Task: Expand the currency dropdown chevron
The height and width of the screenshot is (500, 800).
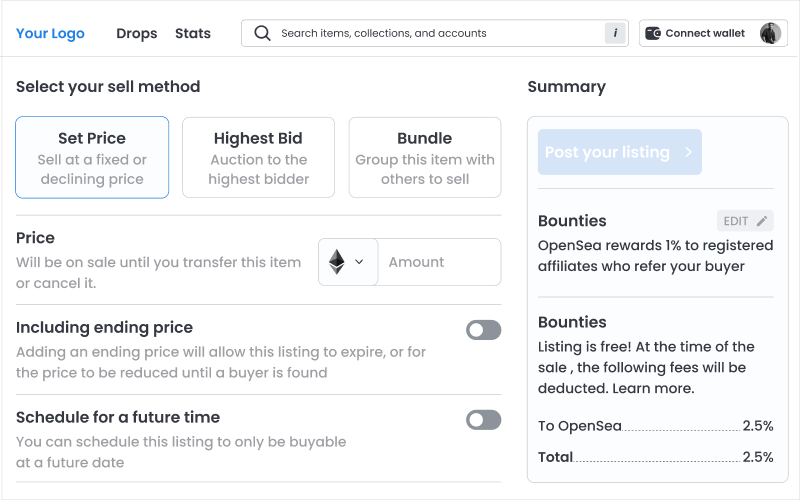Action: click(359, 262)
